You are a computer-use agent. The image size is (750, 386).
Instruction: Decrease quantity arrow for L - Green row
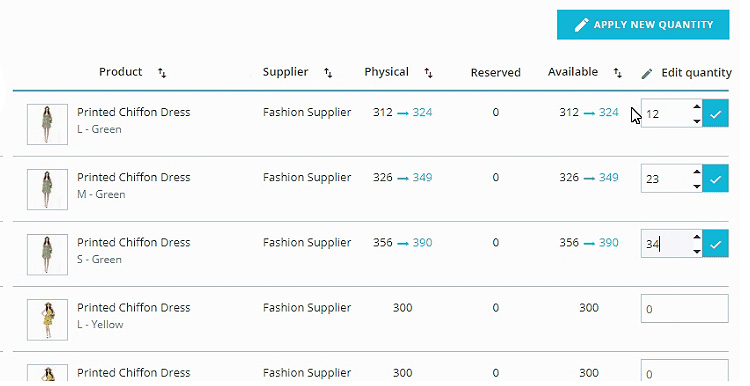click(x=697, y=121)
